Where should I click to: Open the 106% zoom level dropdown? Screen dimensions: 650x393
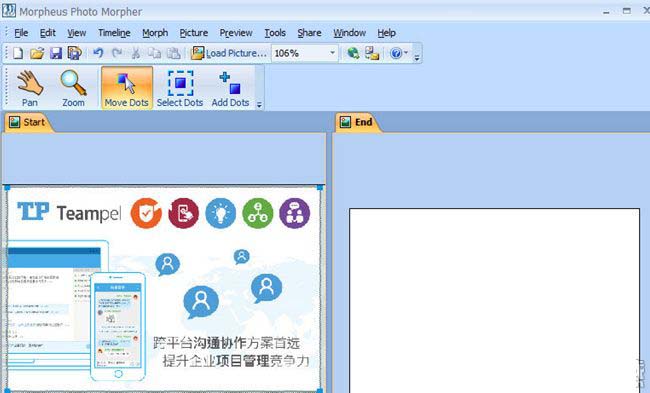[332, 53]
